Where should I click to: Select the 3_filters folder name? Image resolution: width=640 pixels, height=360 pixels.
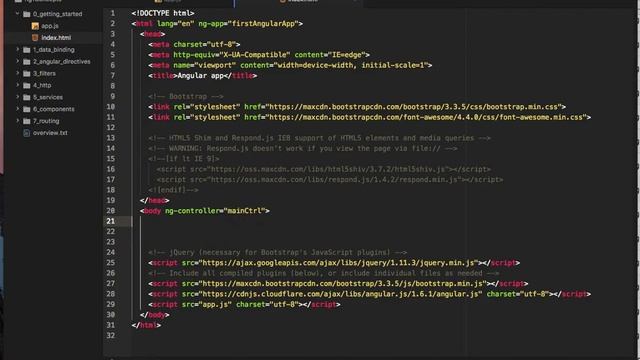coord(44,73)
